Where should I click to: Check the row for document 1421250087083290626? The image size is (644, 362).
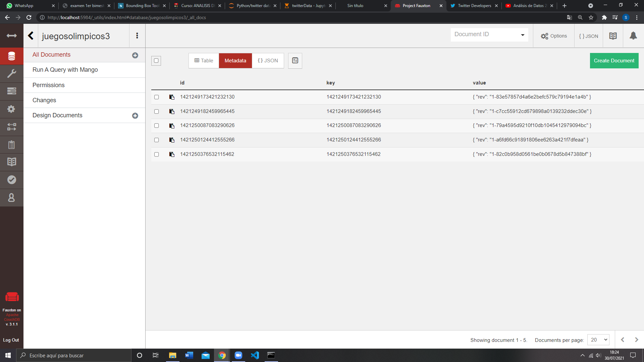click(x=157, y=126)
